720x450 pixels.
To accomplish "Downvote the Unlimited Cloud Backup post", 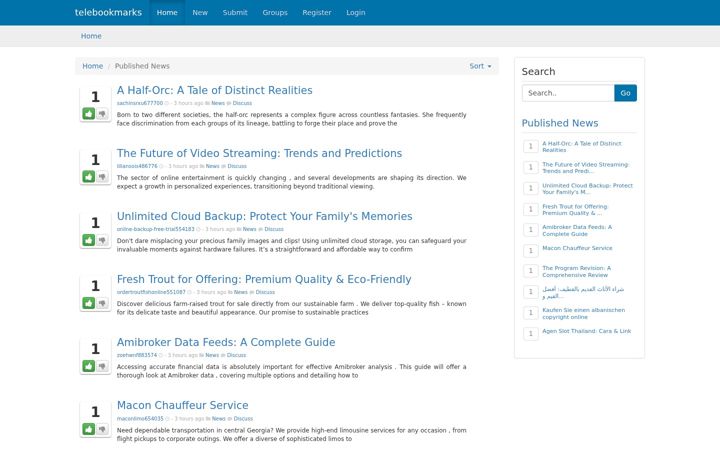I will point(102,240).
